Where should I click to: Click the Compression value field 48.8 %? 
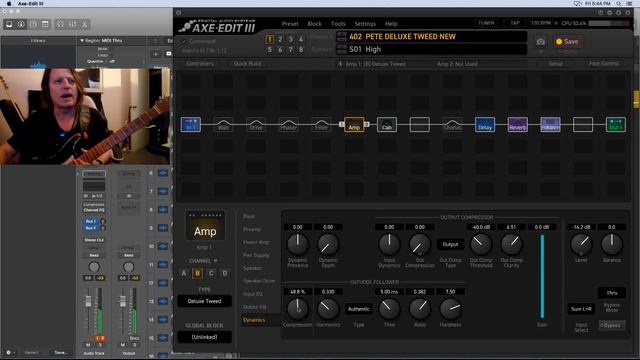click(298, 292)
